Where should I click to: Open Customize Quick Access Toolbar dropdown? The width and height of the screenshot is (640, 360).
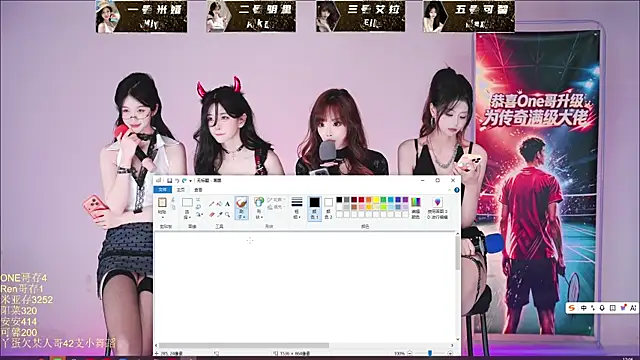(191, 181)
